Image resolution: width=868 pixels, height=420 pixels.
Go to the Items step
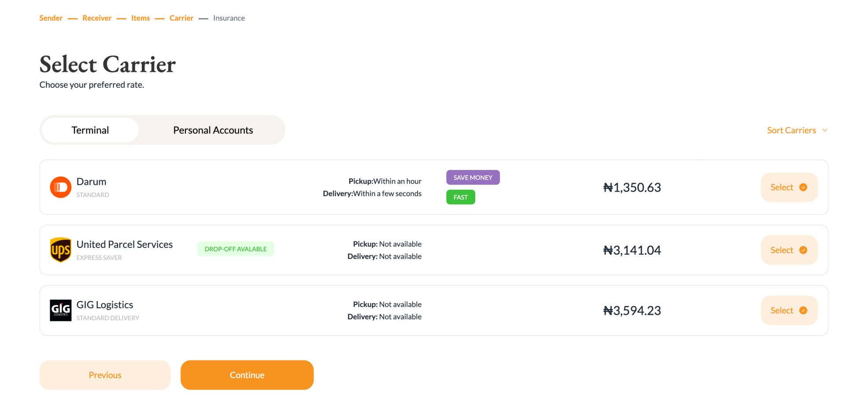click(140, 18)
